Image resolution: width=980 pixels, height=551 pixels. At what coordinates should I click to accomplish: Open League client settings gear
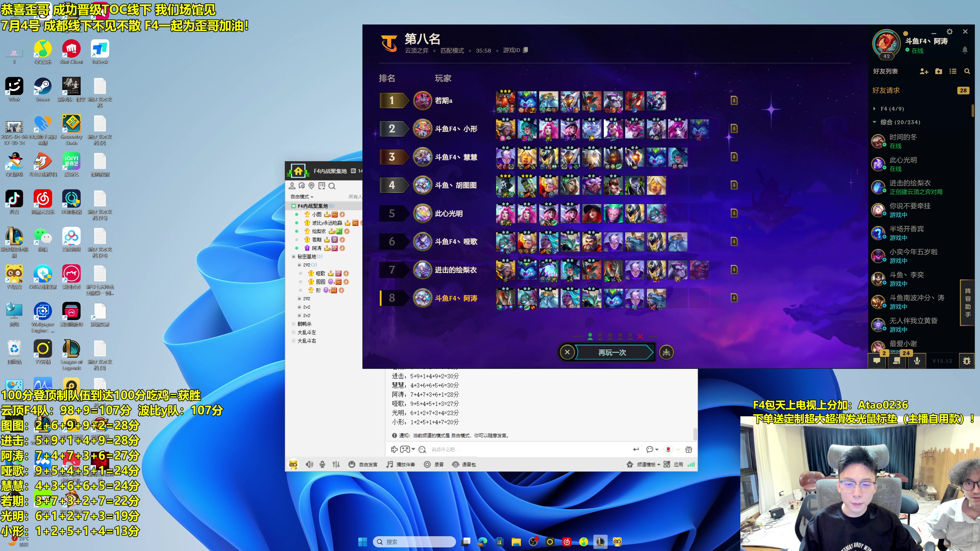(949, 32)
